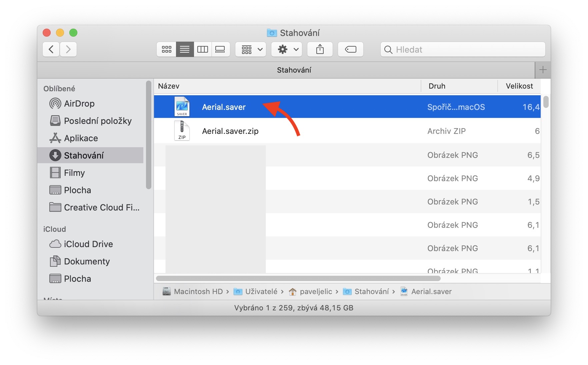Click the iCloud sidebar section header

[55, 229]
